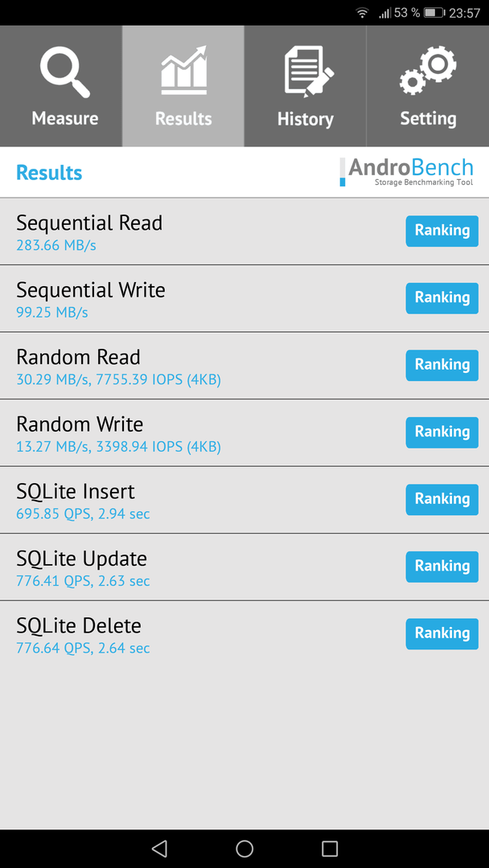View Ranking for Sequential Read
The height and width of the screenshot is (868, 489).
tap(442, 231)
